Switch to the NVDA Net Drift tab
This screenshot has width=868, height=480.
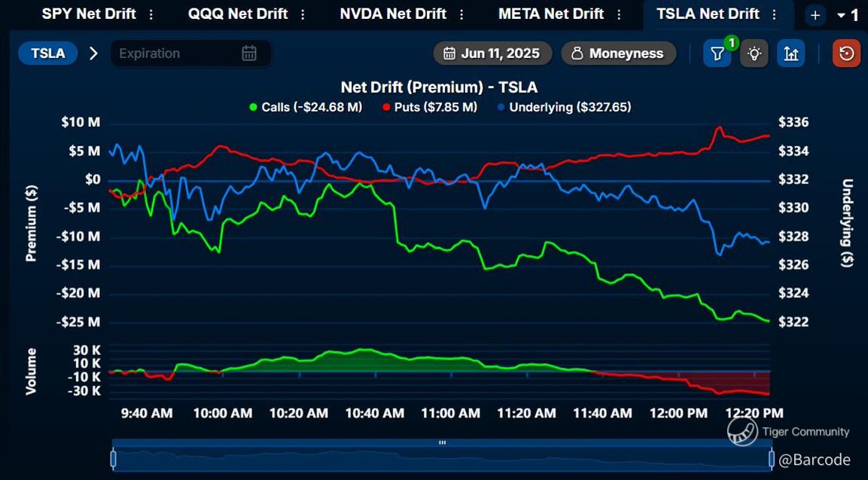393,14
